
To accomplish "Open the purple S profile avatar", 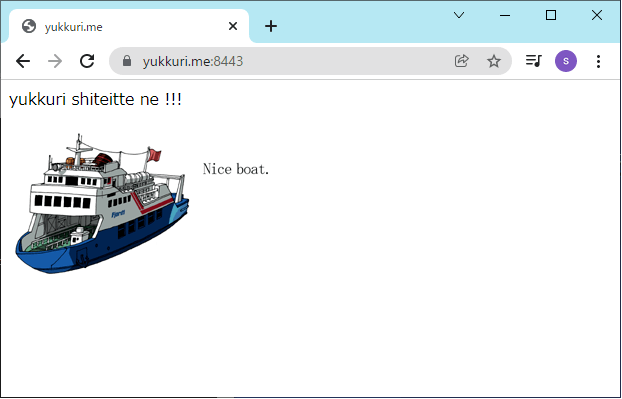I will pos(566,61).
